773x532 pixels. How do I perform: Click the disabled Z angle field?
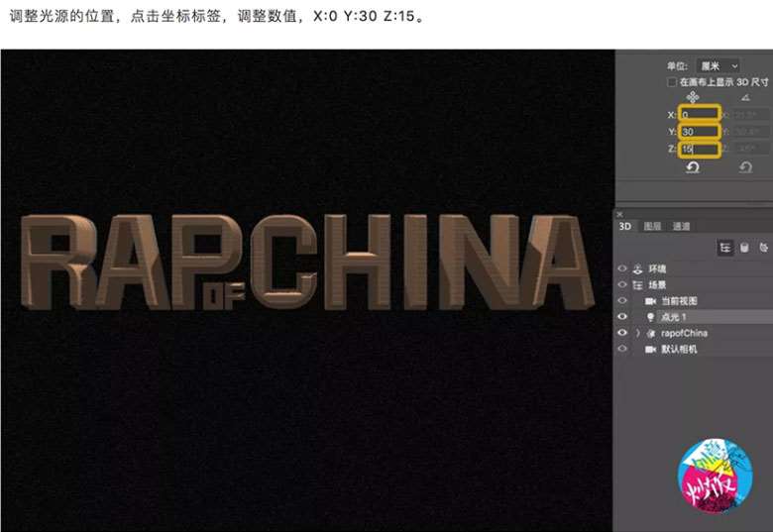[751, 149]
